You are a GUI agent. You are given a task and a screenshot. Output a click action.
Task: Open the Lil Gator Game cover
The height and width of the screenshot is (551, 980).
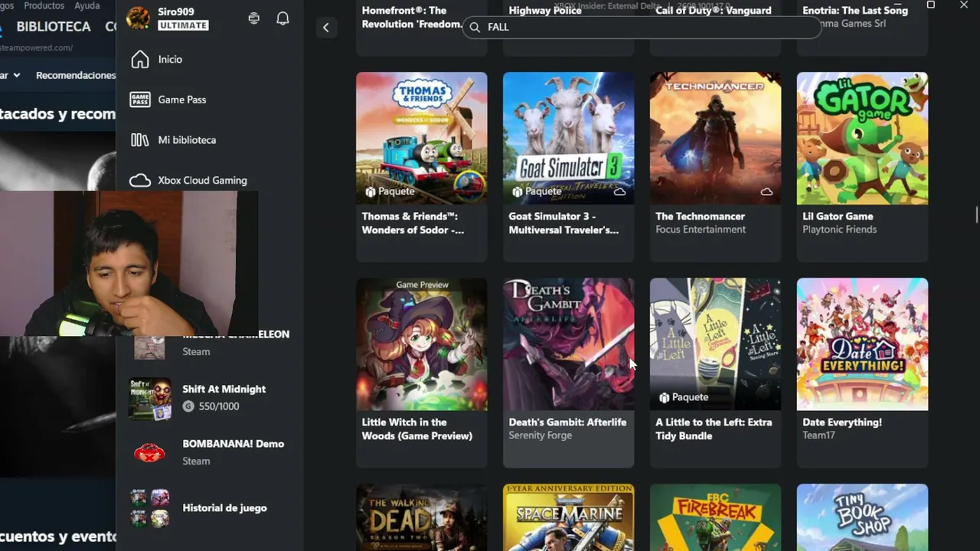pyautogui.click(x=862, y=139)
